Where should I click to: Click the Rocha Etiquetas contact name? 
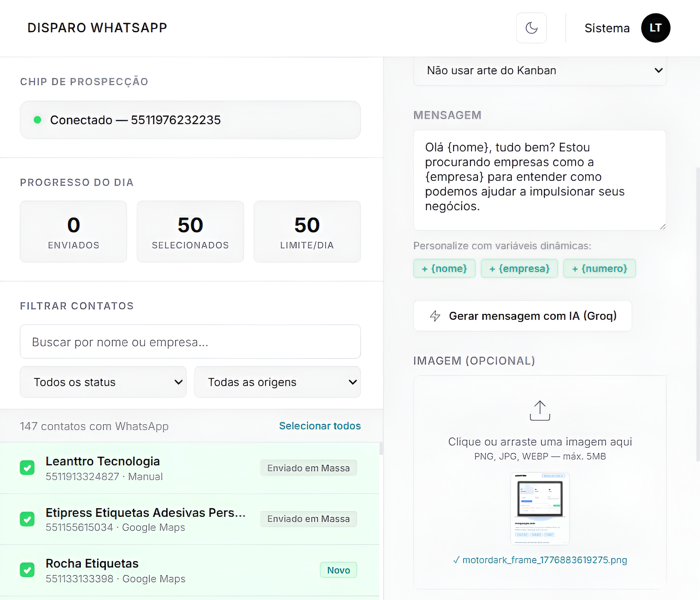click(x=92, y=564)
